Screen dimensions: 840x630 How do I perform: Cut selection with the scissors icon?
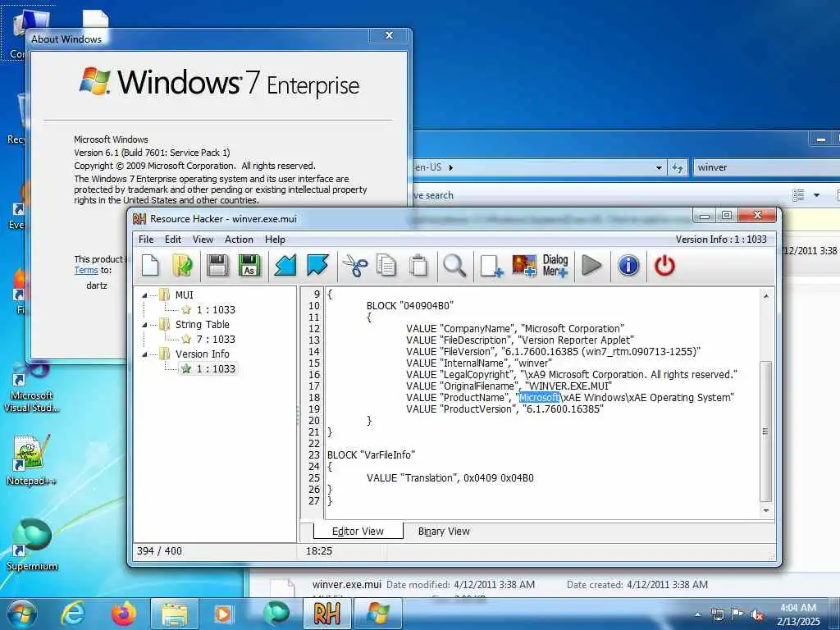354,265
